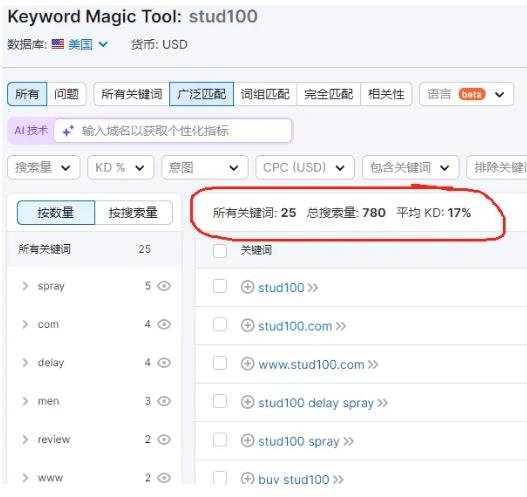Open the 语言 beta dropdown
Image resolution: width=527 pixels, height=497 pixels.
467,94
